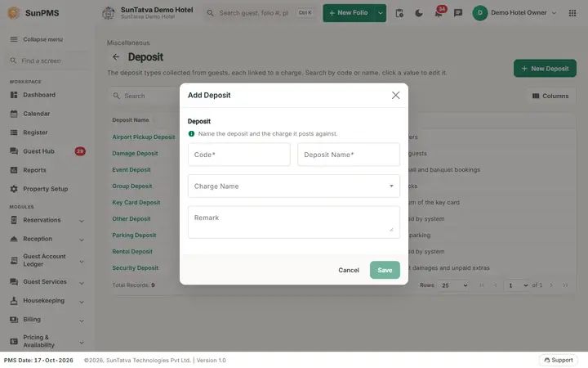The width and height of the screenshot is (588, 368).
Task: Open the Airport Pickup Deposit entry
Action: point(144,137)
